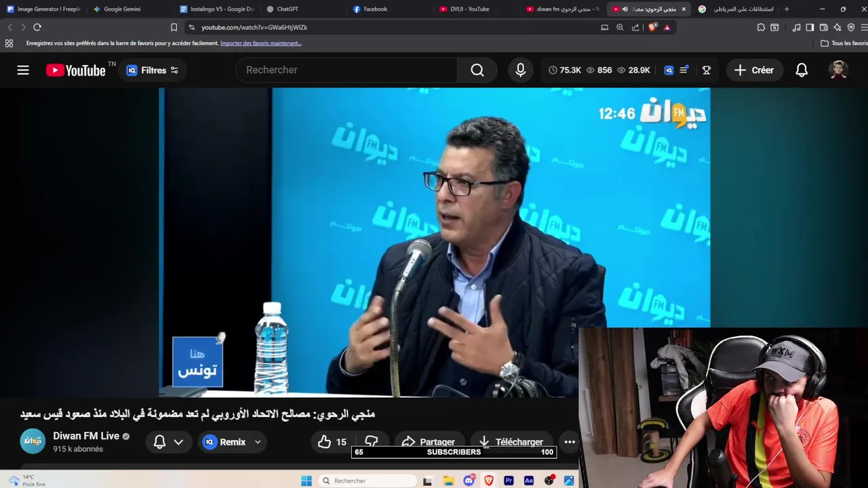
Task: Open Leo AI sparkle icon
Action: point(837,27)
